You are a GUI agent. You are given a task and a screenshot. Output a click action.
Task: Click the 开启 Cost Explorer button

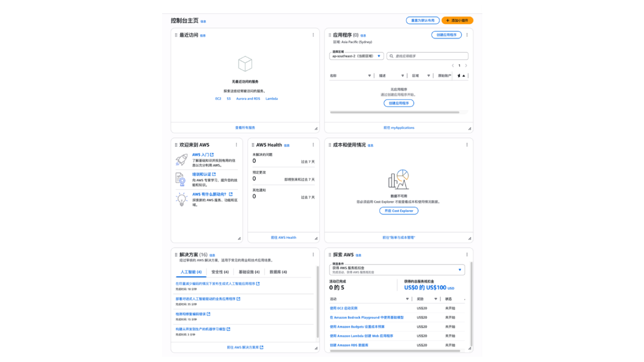(x=399, y=211)
